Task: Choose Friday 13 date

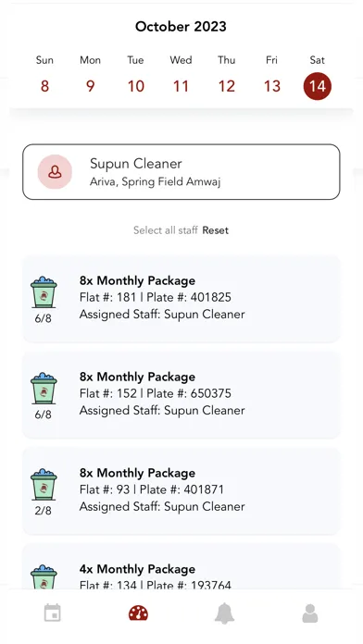Action: (x=271, y=86)
